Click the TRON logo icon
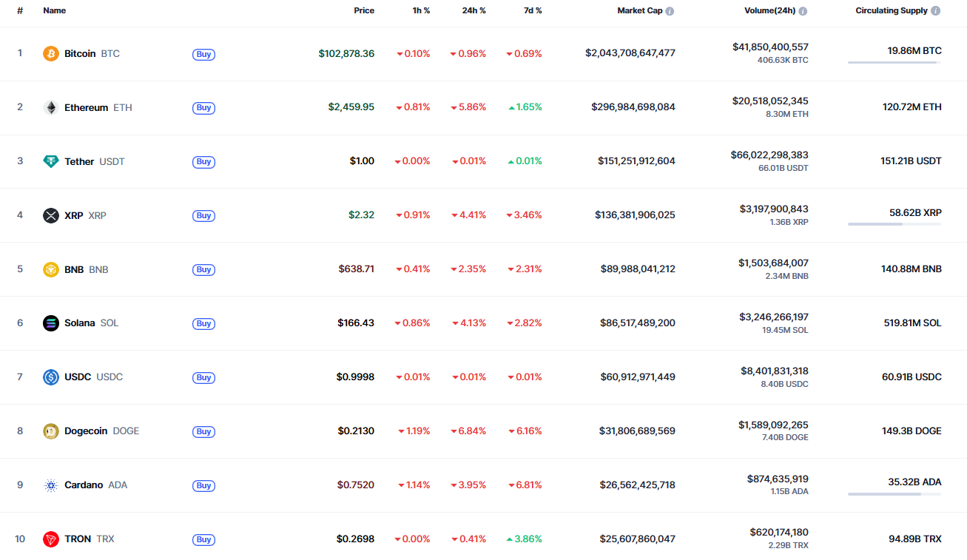Screen dimensions: 967x560 tap(50, 539)
